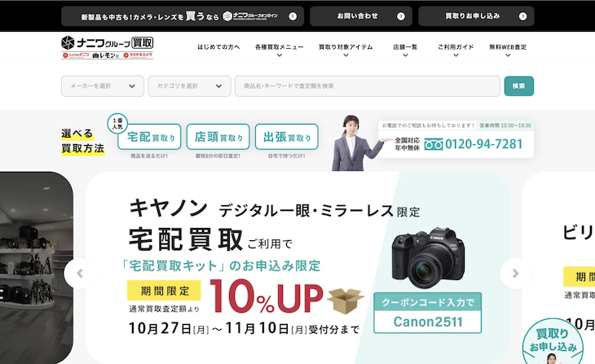Expand the 買取り対象アイテム chevron
The height and width of the screenshot is (364, 595).
[x=346, y=55]
